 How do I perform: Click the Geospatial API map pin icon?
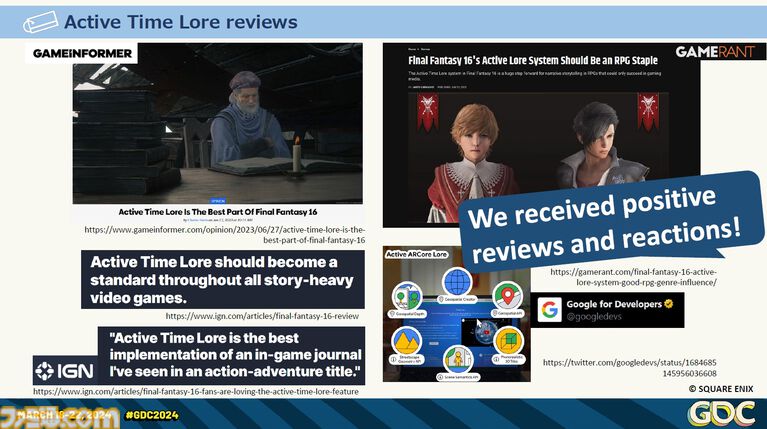coord(508,296)
